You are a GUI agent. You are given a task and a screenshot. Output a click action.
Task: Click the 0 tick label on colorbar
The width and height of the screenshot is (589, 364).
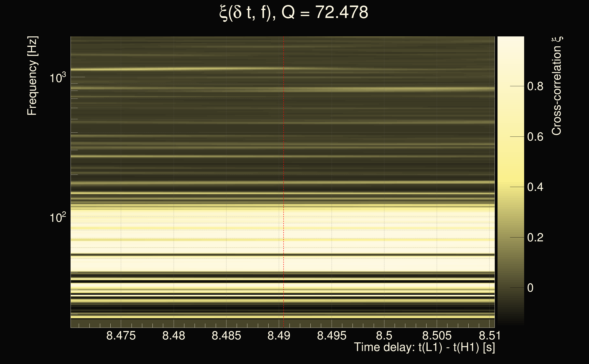(x=530, y=288)
